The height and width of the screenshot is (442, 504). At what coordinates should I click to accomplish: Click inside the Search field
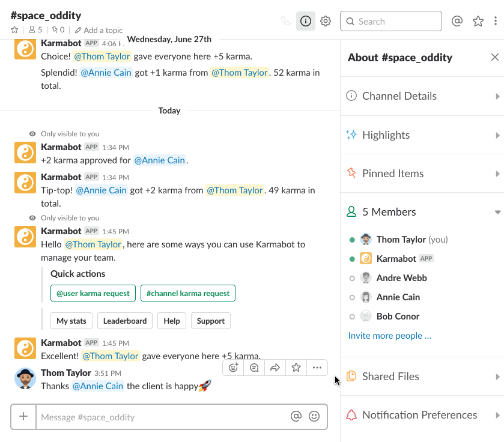click(390, 21)
